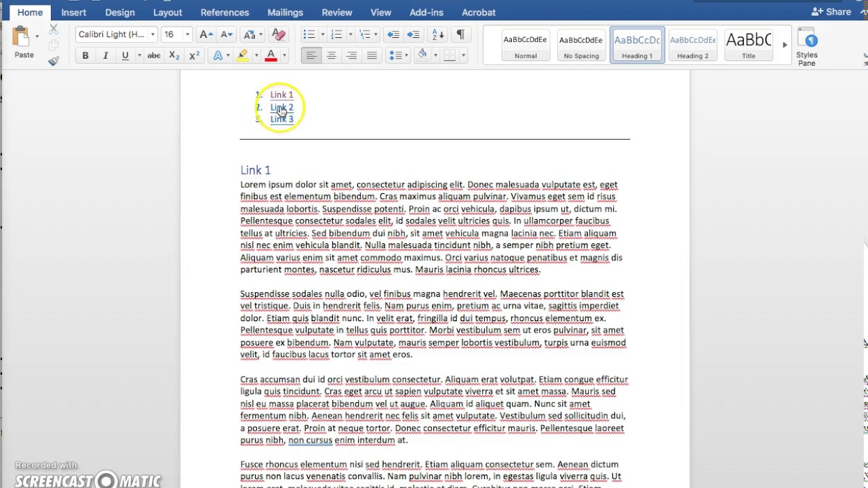Click the Text Effects outlined A icon

(x=218, y=56)
